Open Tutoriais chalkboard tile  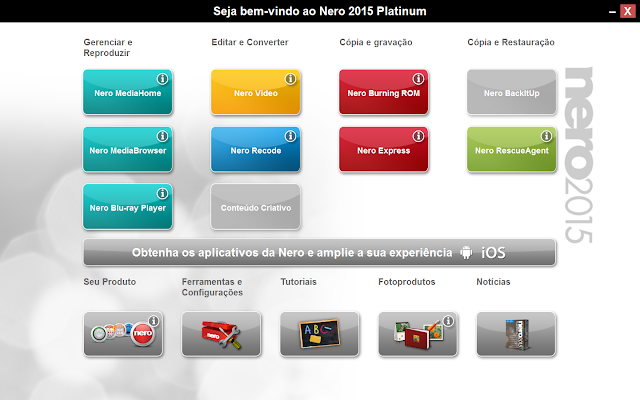(320, 334)
